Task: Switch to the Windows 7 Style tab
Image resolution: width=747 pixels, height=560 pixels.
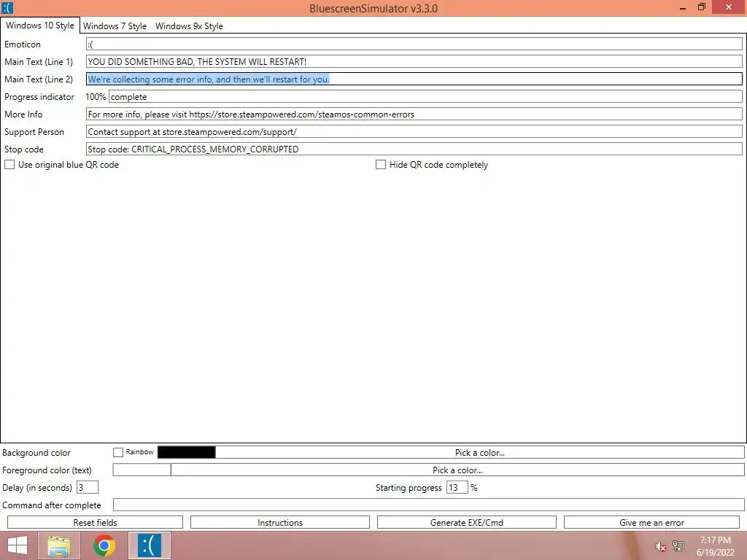Action: click(x=115, y=26)
